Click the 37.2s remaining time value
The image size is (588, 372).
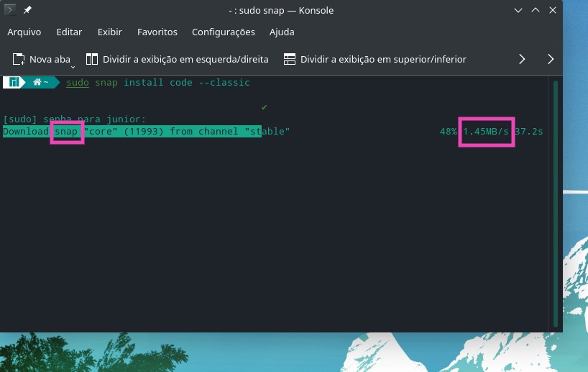pyautogui.click(x=529, y=132)
